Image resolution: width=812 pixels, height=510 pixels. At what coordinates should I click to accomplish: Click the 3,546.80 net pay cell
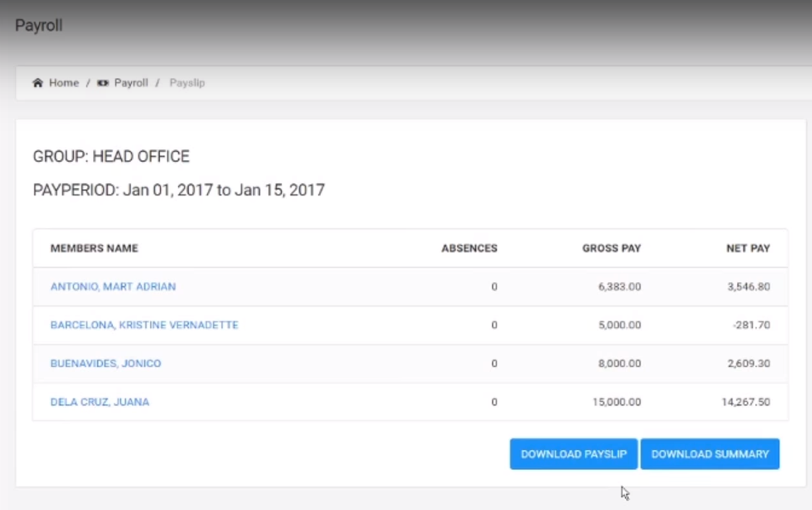click(x=748, y=287)
